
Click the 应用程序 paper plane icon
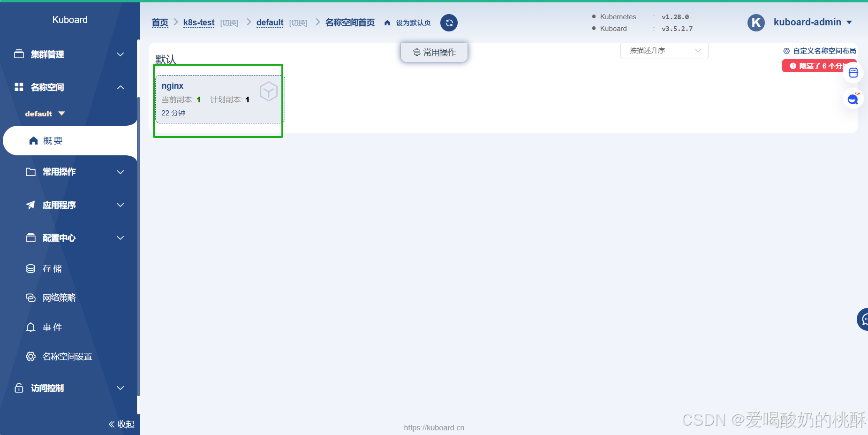click(x=30, y=205)
